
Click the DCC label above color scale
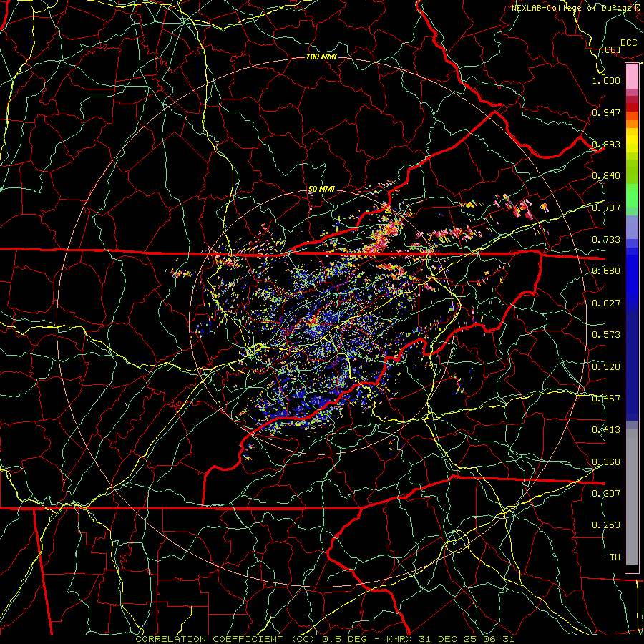pyautogui.click(x=628, y=43)
